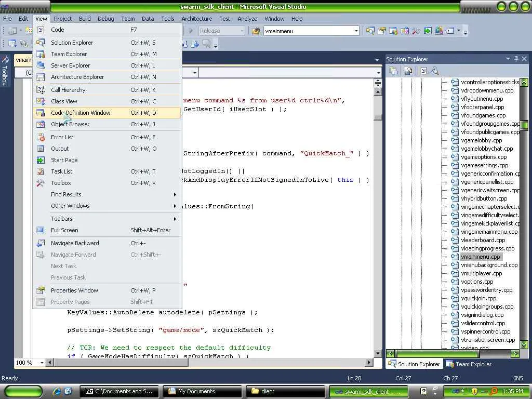Click editor horizontal scrollbar thumb
The width and height of the screenshot is (532, 399).
tap(121, 362)
